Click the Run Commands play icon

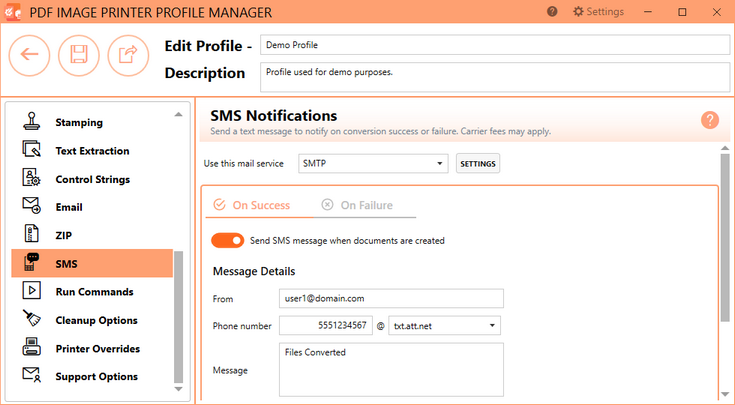pos(31,291)
